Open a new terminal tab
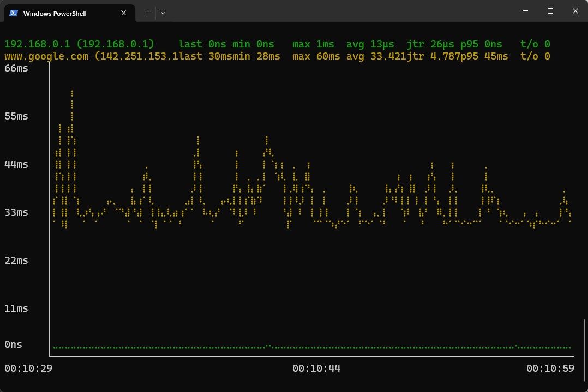 (147, 13)
